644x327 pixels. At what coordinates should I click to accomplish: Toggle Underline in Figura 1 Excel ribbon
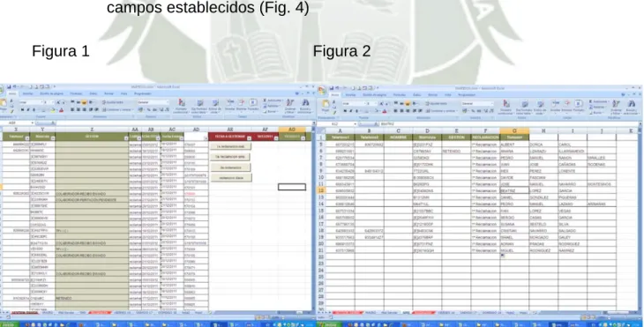click(x=34, y=109)
